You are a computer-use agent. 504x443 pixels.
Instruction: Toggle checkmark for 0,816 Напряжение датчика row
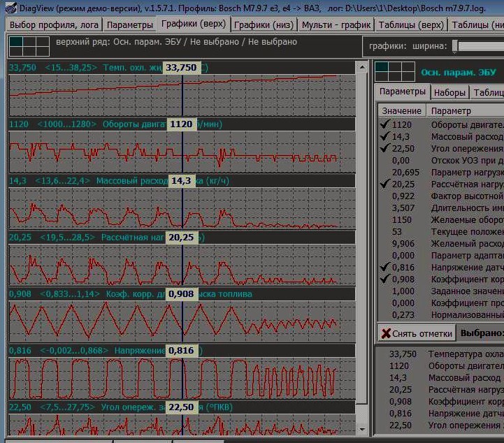click(x=384, y=267)
